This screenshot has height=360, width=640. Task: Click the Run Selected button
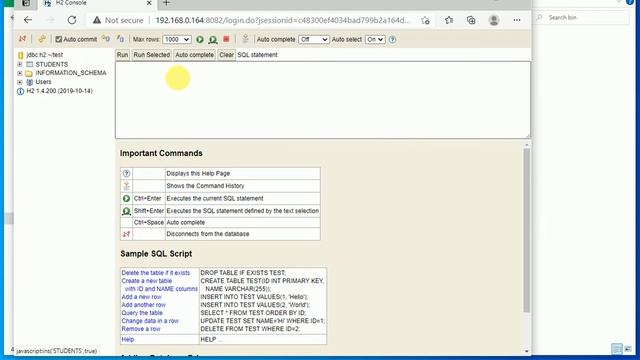pos(151,55)
